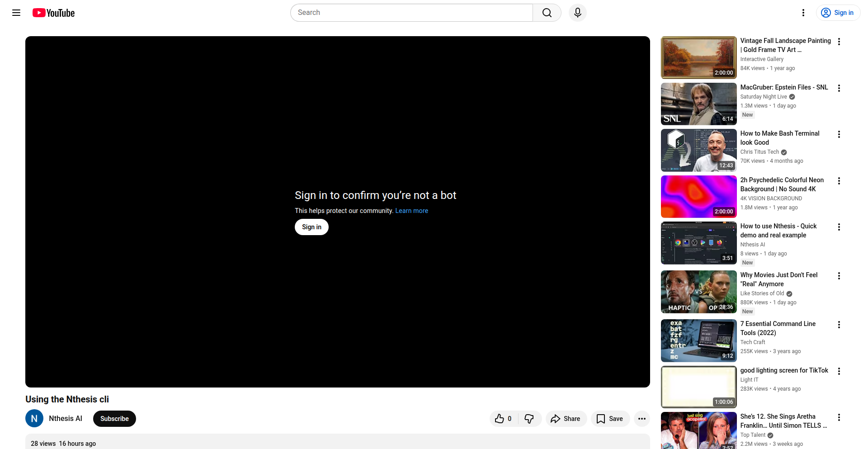
Task: Save the video to a playlist
Action: pyautogui.click(x=610, y=419)
